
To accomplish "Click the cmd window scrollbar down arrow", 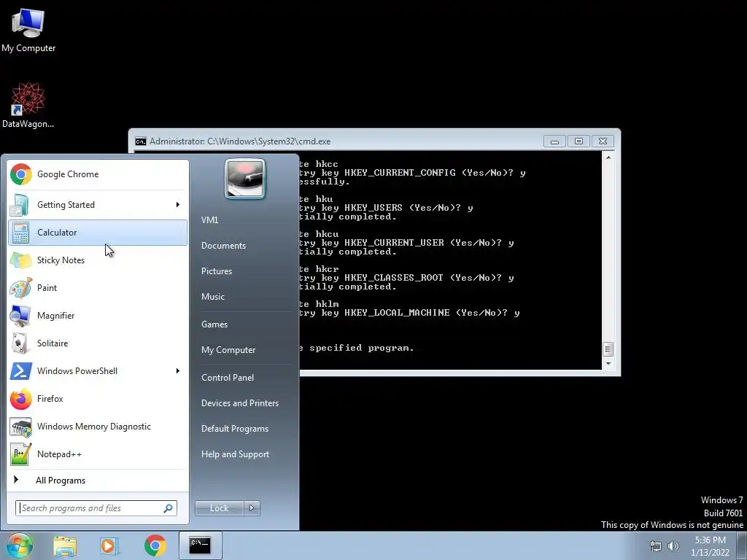I will pos(608,364).
